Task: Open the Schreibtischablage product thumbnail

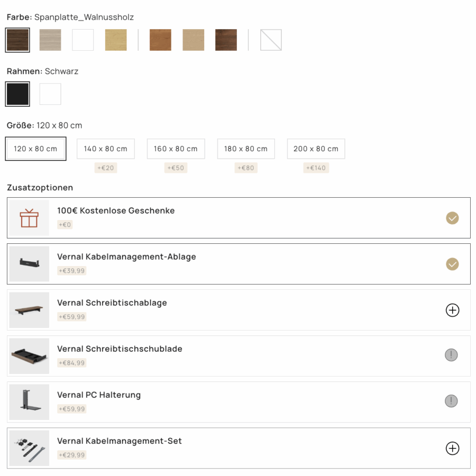Action: 29,310
